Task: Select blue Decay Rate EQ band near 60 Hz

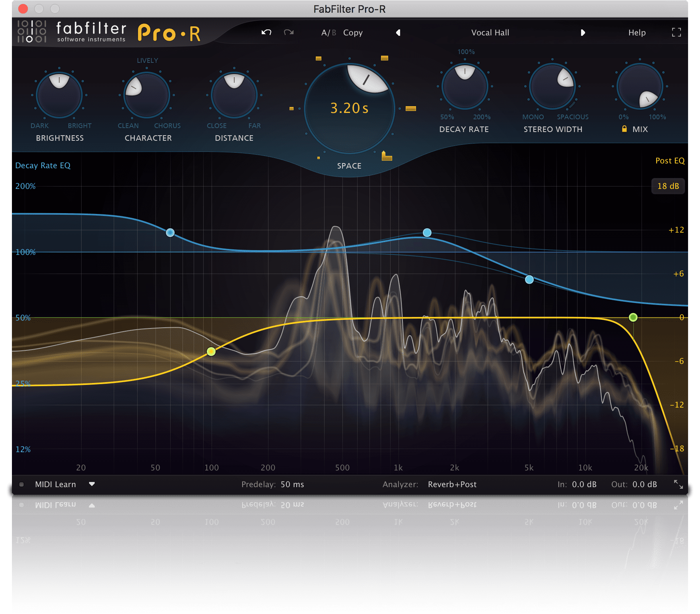Action: pos(170,233)
